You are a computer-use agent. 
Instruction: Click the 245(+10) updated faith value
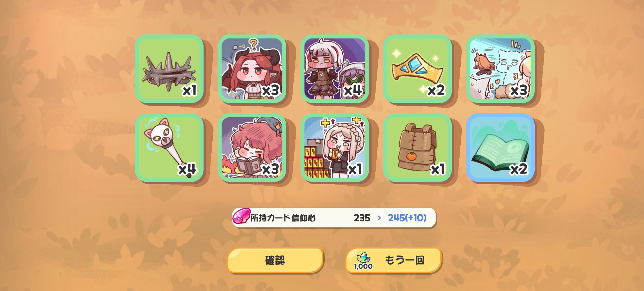click(407, 218)
